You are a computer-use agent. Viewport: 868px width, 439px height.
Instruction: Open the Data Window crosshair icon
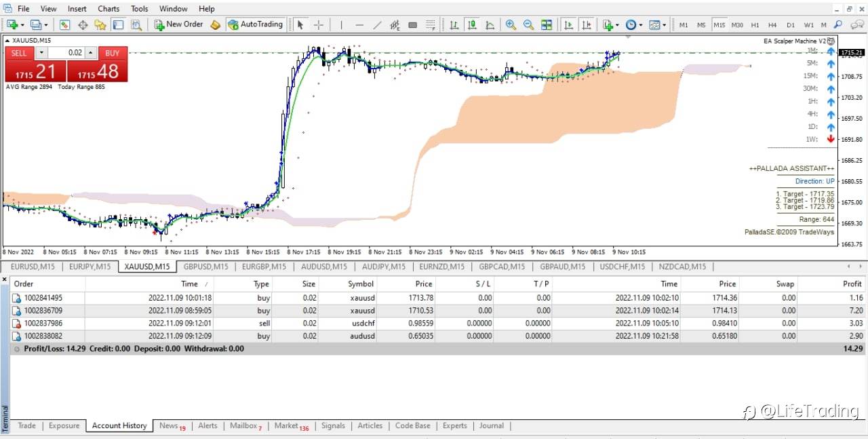click(x=83, y=24)
